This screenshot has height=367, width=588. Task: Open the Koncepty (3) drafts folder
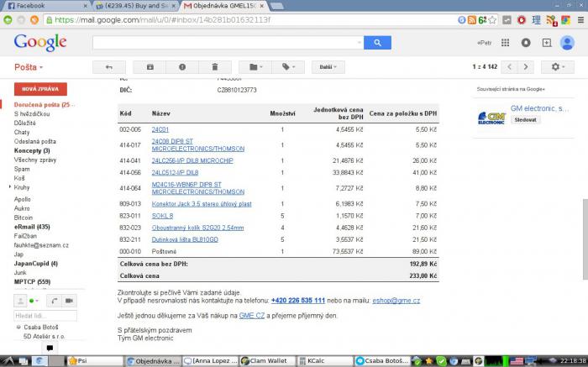(32, 150)
